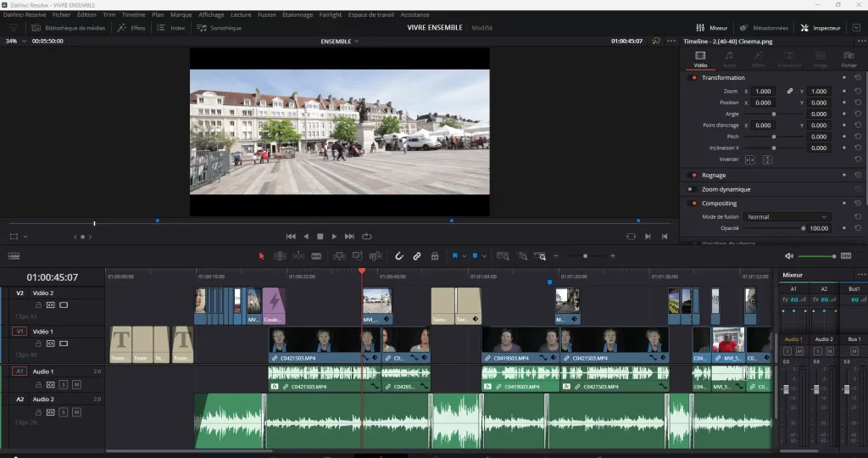Click the Insert clip icon
This screenshot has height=458, width=868.
(339, 256)
